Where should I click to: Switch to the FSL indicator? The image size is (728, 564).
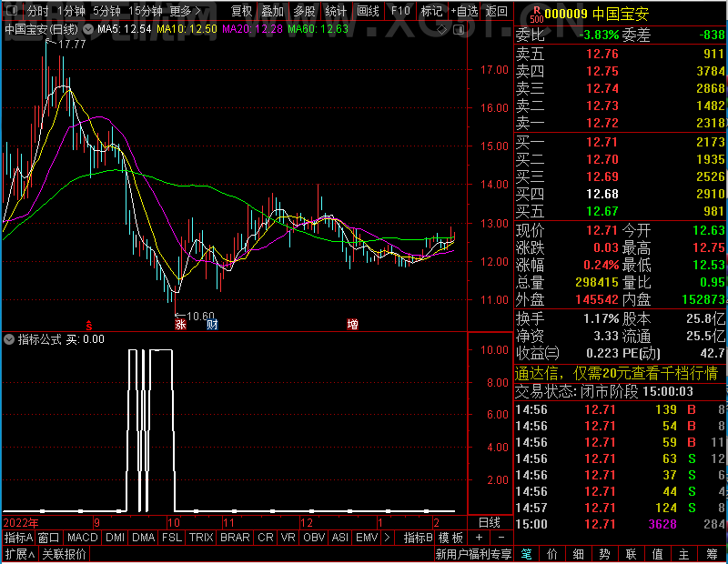point(172,538)
